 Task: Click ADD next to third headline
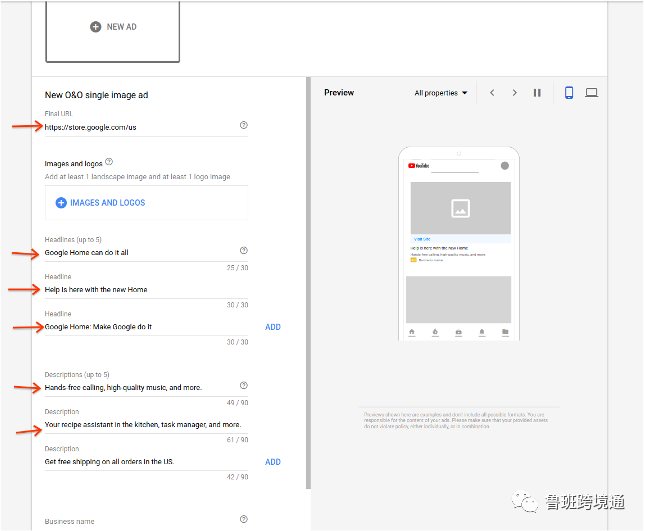point(273,327)
